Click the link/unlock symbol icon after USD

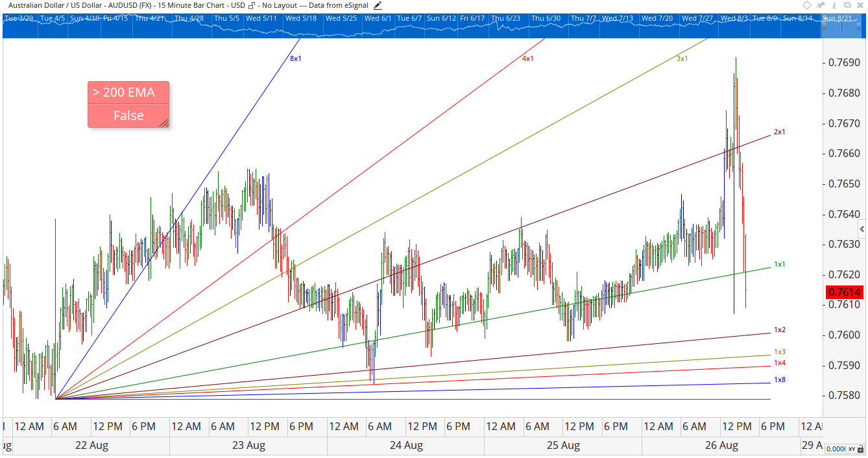coord(252,5)
